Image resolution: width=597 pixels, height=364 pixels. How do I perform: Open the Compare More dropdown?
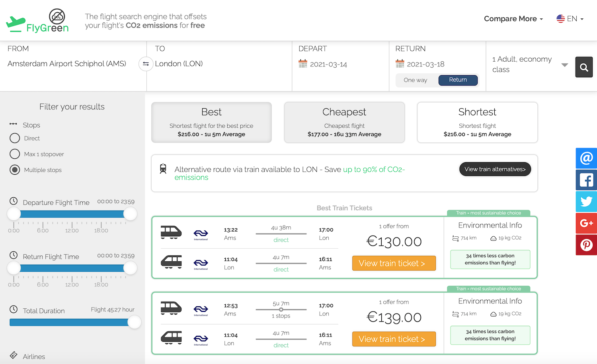point(513,19)
